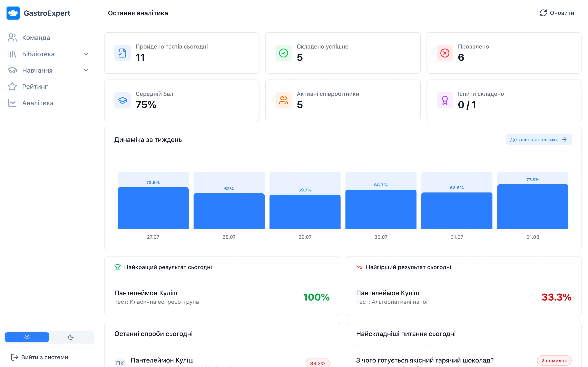Expand the Бібліотека menu chevron
588x367 pixels.
[86, 54]
